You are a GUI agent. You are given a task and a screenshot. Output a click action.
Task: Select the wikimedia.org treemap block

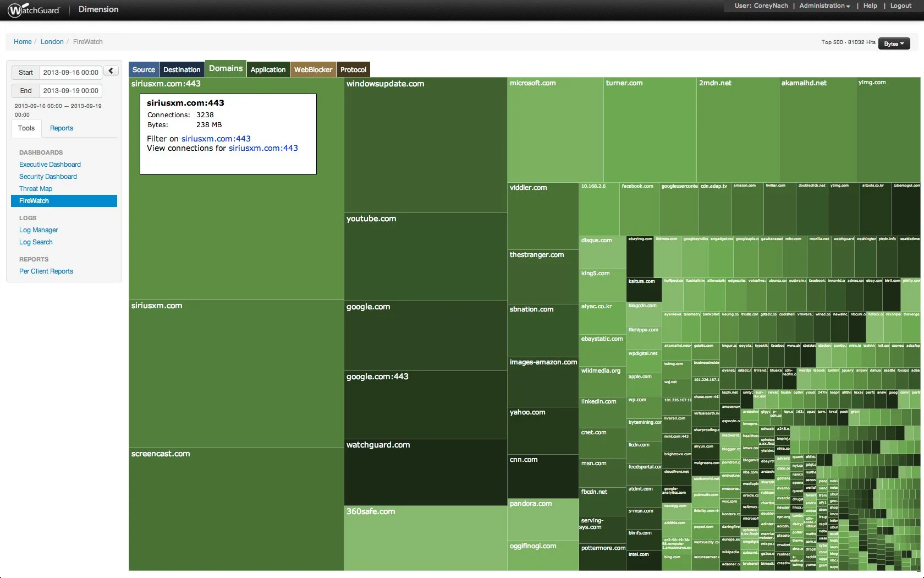point(602,381)
